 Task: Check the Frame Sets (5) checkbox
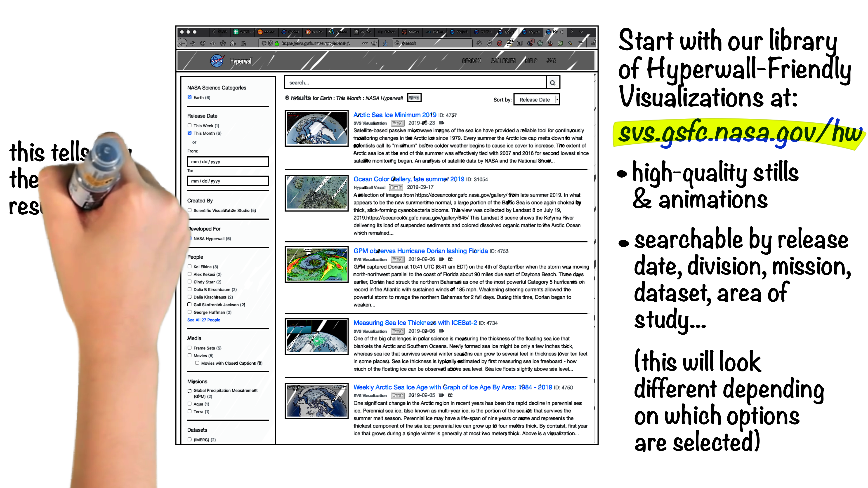(x=189, y=347)
